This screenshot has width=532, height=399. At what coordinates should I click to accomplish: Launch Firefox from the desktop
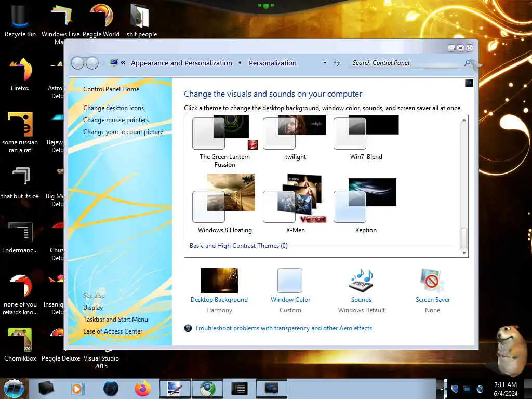coord(20,74)
